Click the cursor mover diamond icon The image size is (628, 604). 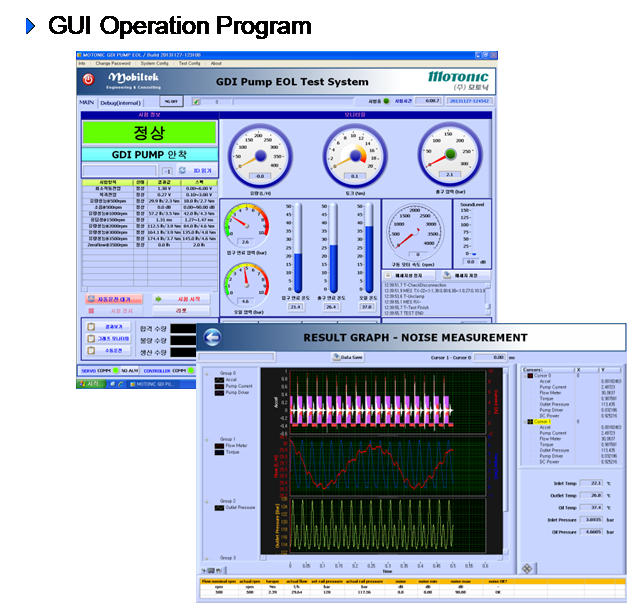527,568
